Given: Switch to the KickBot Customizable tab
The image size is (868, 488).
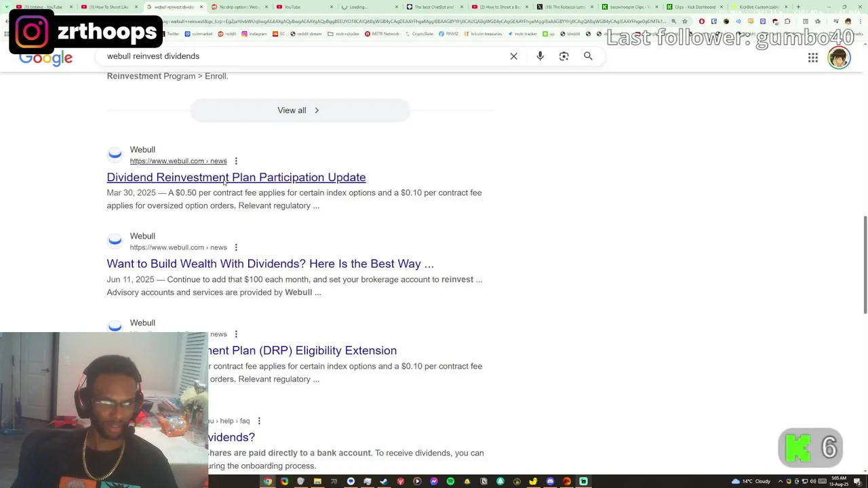Looking at the screenshot, I should pyautogui.click(x=758, y=7).
